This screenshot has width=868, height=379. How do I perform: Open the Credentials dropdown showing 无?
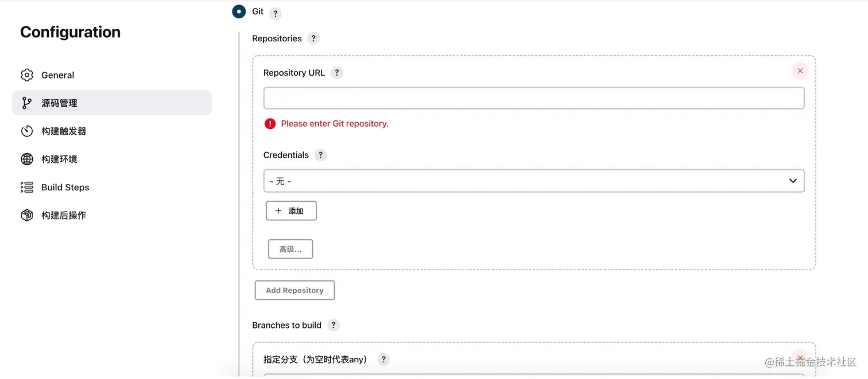pos(533,181)
